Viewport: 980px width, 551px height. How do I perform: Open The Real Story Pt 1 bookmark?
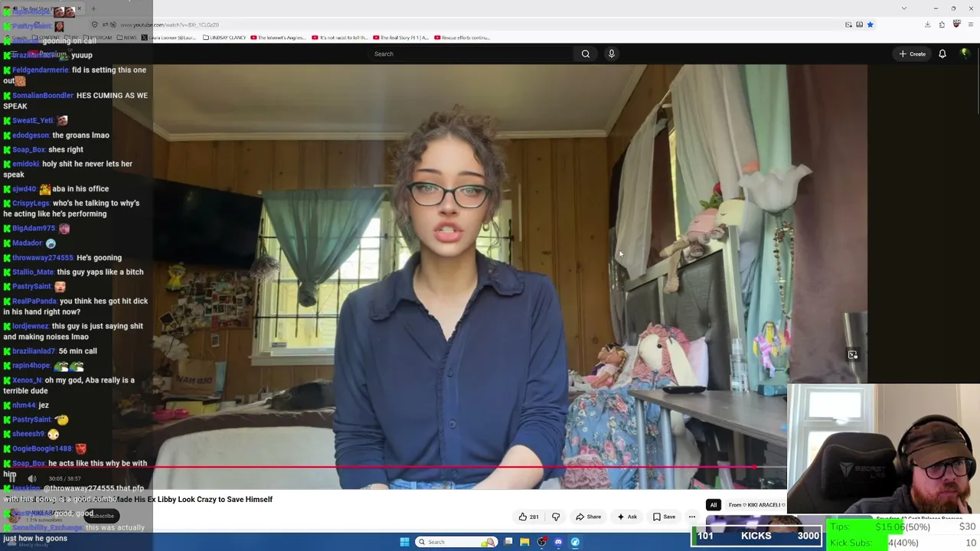(x=400, y=37)
